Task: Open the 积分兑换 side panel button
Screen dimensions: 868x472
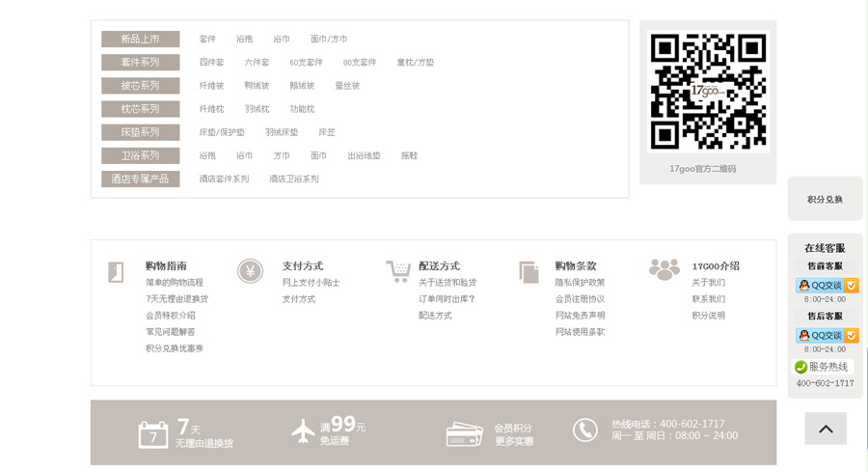Action: 825,199
